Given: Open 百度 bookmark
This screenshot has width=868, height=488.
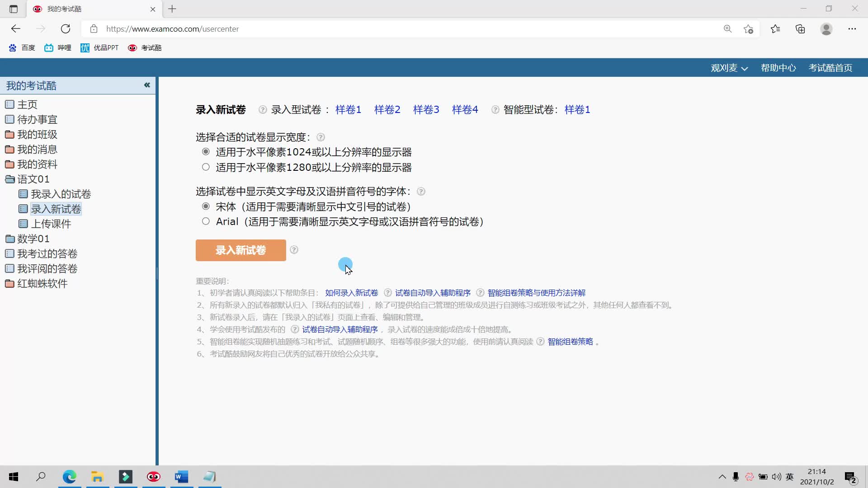Looking at the screenshot, I should pos(22,48).
